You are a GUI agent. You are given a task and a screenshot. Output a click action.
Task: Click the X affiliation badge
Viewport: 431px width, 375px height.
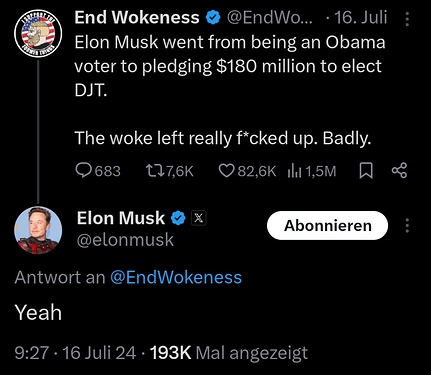(x=198, y=218)
